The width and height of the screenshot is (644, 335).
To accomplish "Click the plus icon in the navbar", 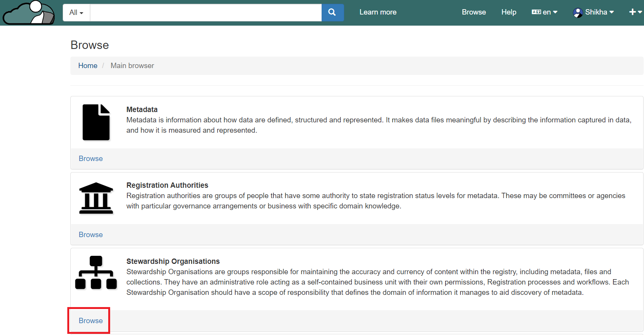I will pos(633,12).
